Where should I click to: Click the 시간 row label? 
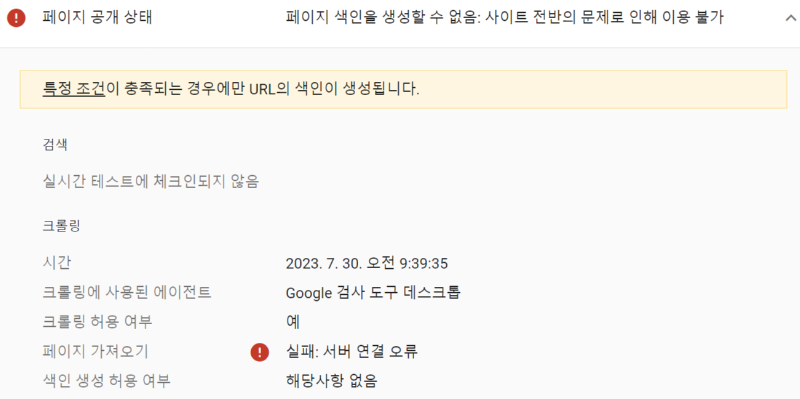(57, 263)
